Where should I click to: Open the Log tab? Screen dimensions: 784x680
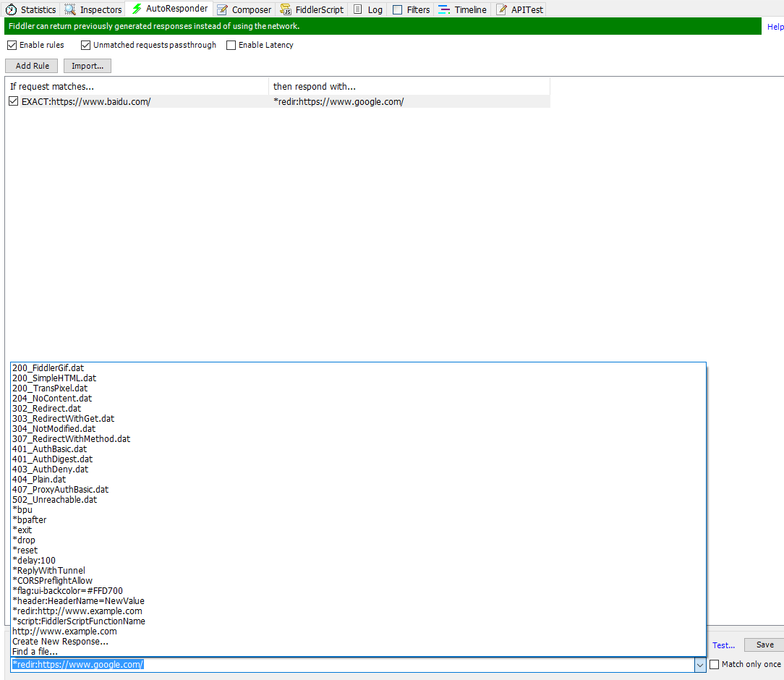click(x=369, y=9)
